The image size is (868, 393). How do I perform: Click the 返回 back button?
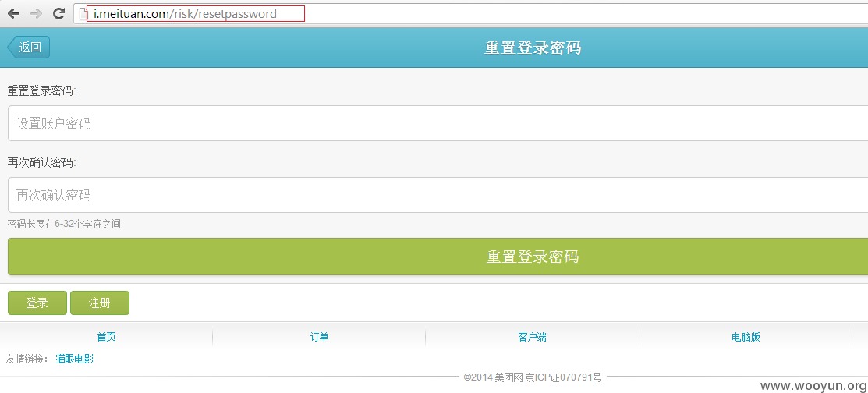[29, 47]
